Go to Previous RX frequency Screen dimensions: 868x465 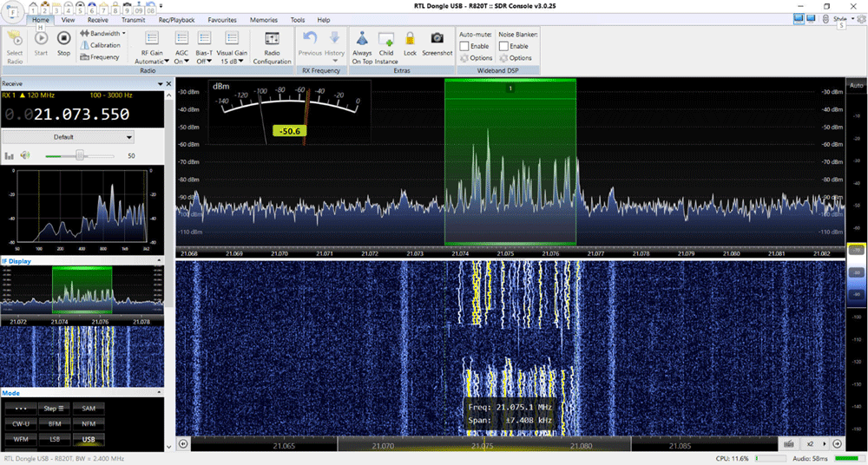coord(310,43)
